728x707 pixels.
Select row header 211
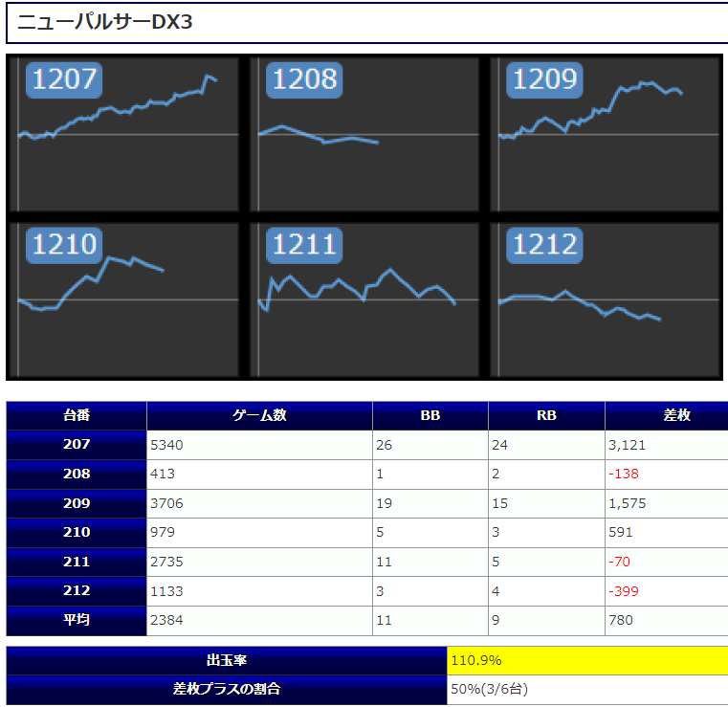(x=77, y=562)
